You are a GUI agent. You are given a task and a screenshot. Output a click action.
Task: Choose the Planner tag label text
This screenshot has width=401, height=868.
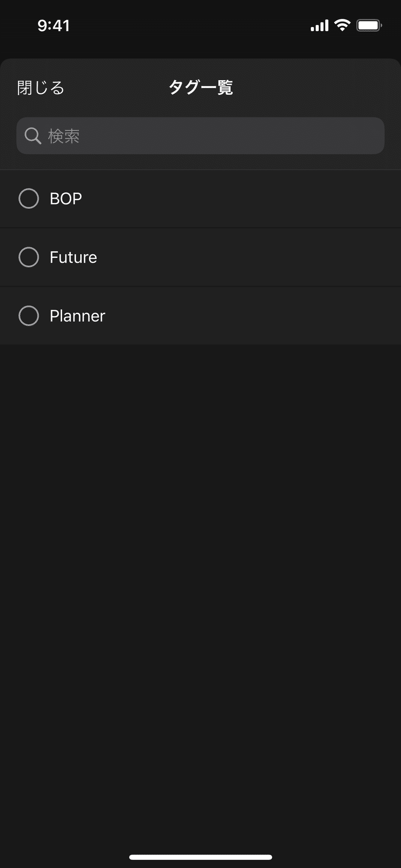[77, 316]
